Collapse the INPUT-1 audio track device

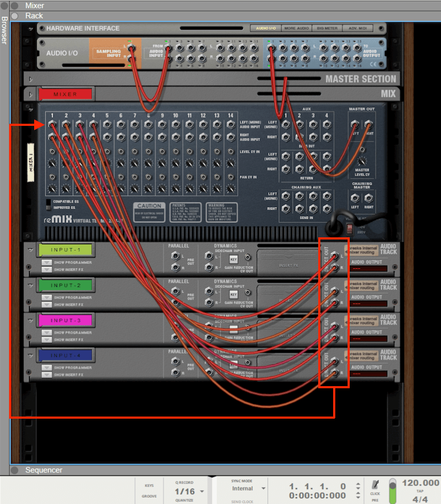pyautogui.click(x=30, y=250)
